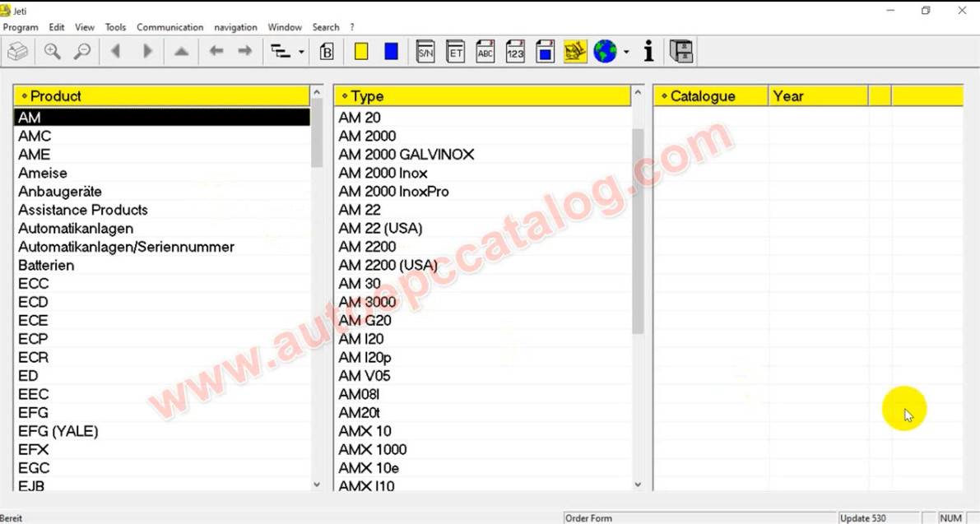This screenshot has height=524, width=980.
Task: Open the Tools menu
Action: pos(116,27)
